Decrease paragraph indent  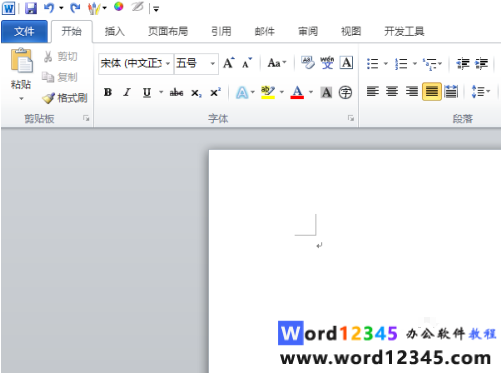pos(463,63)
